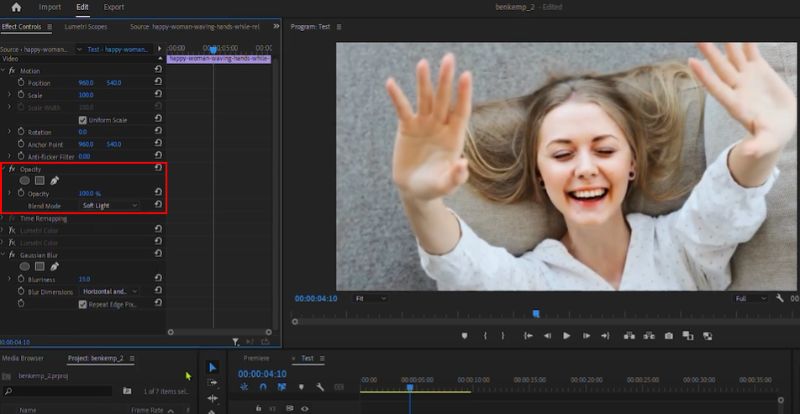Open the Fit zoom level dropdown
This screenshot has width=800, height=414.
(372, 298)
